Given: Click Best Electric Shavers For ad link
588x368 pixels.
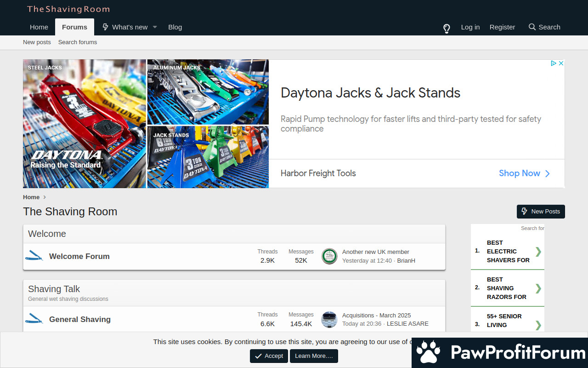Looking at the screenshot, I should 508,252.
